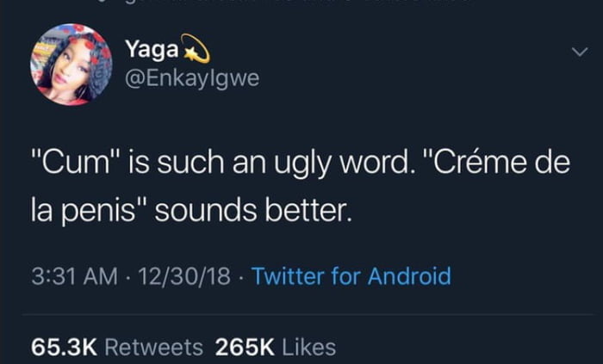Click the words "sounds better." in the tweet
Image resolution: width=603 pixels, height=364 pixels.
[253, 211]
